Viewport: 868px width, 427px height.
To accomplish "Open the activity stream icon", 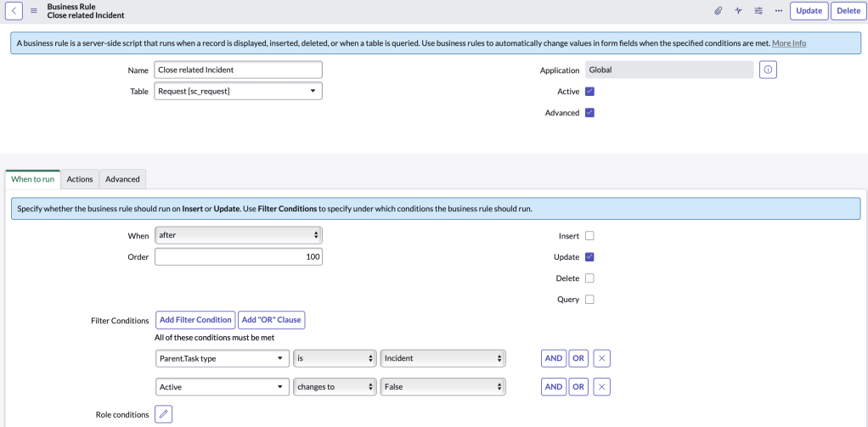I will click(738, 11).
